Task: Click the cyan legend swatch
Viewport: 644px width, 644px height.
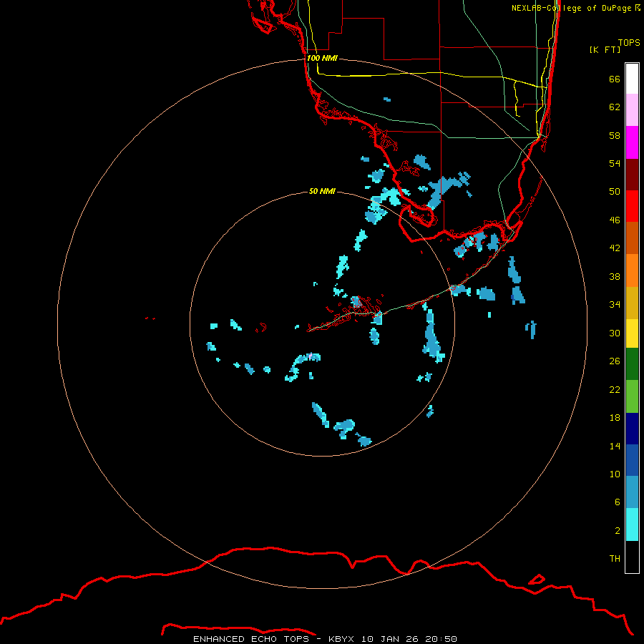Action: point(632,525)
